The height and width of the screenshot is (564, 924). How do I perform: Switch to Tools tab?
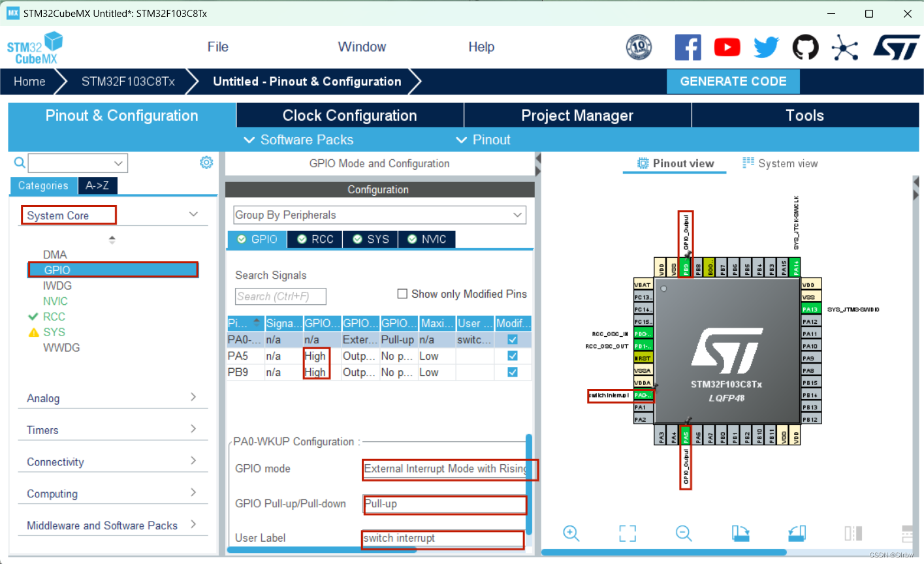point(805,116)
